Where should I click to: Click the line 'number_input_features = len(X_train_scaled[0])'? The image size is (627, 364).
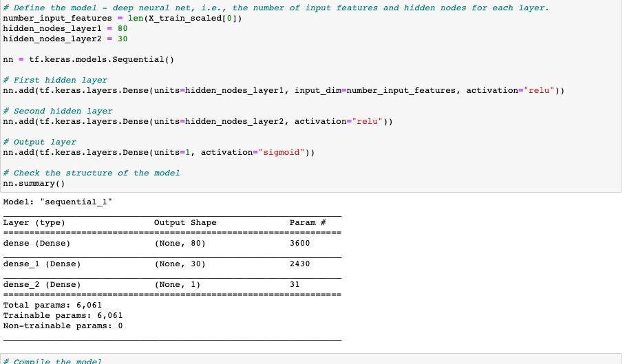pyautogui.click(x=123, y=19)
